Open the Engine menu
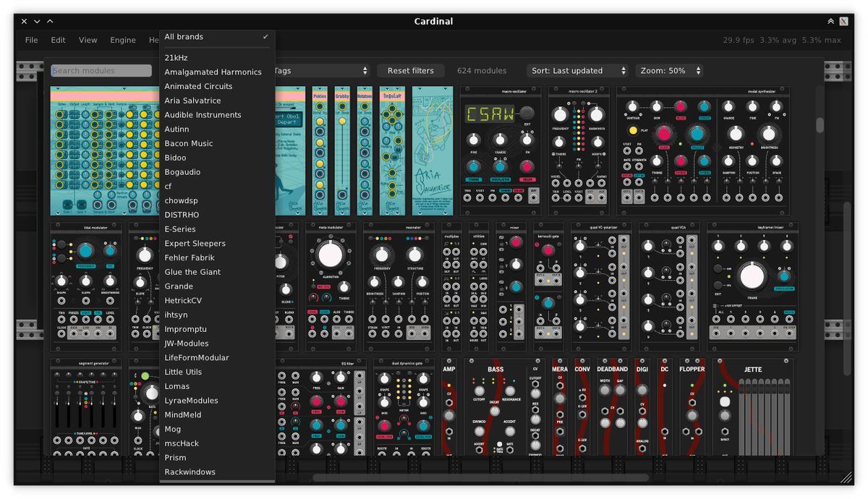The width and height of the screenshot is (868, 499). (x=123, y=40)
